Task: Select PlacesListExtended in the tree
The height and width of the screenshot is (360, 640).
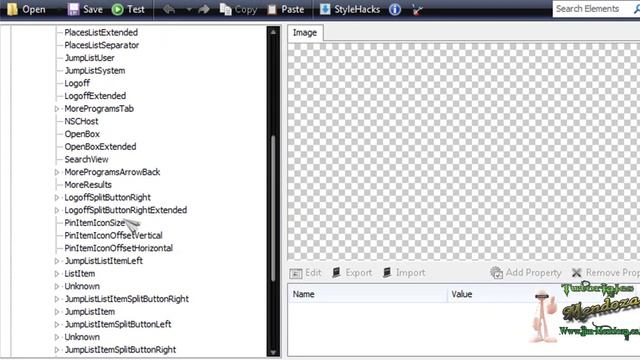Action: (x=101, y=32)
